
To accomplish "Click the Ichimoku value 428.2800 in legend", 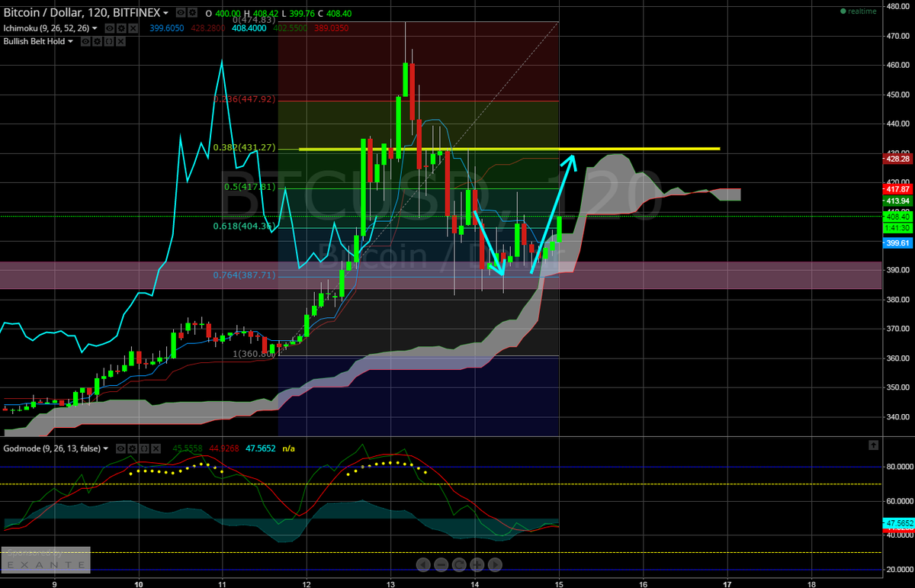I will 208,28.
